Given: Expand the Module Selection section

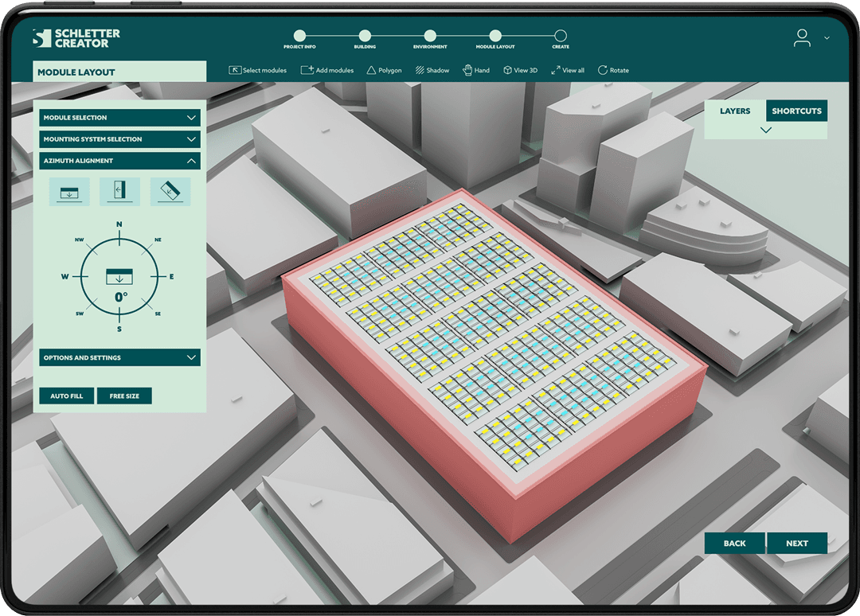Looking at the screenshot, I should (x=119, y=118).
